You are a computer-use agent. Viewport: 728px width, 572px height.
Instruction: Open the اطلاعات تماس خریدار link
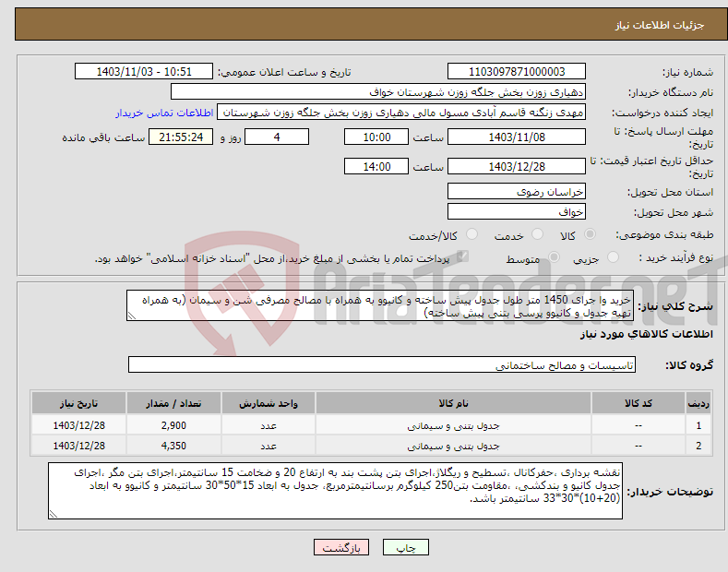[x=164, y=113]
